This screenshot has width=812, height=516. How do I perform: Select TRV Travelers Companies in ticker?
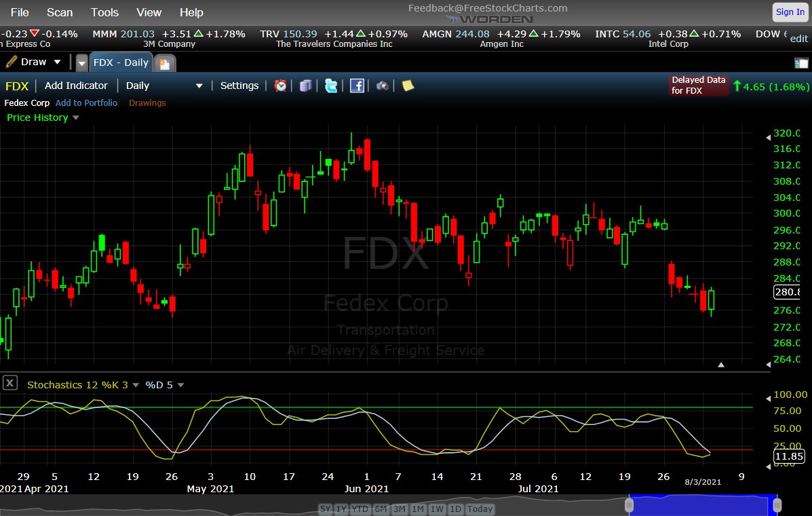[334, 39]
